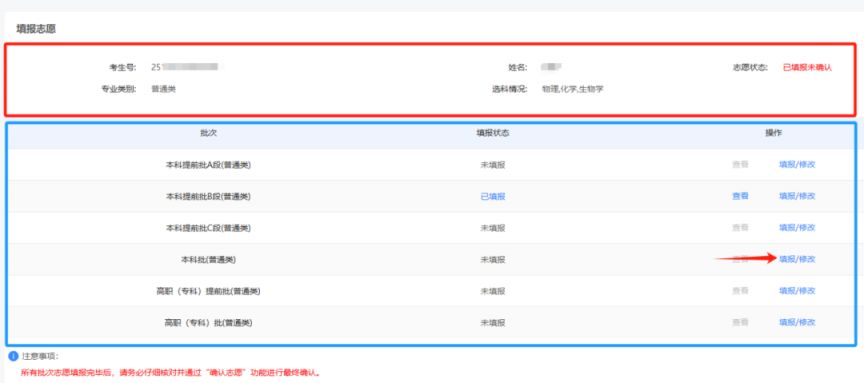Click the 姓名 label
Image resolution: width=864 pixels, height=383 pixels.
(517, 68)
